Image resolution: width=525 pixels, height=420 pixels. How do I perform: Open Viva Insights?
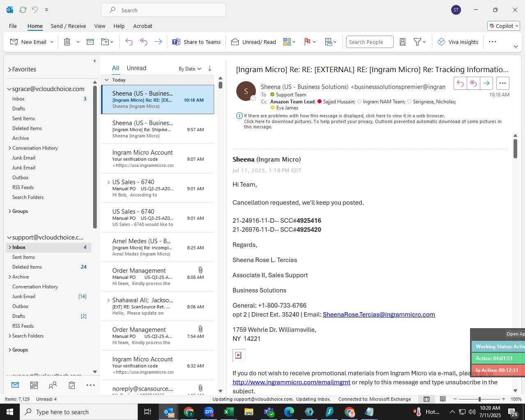pos(458,42)
